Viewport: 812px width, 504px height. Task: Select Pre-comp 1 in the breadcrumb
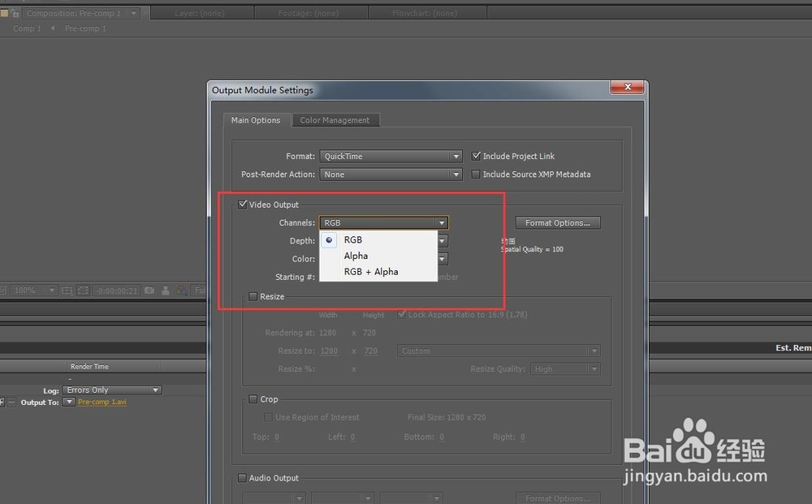point(85,28)
